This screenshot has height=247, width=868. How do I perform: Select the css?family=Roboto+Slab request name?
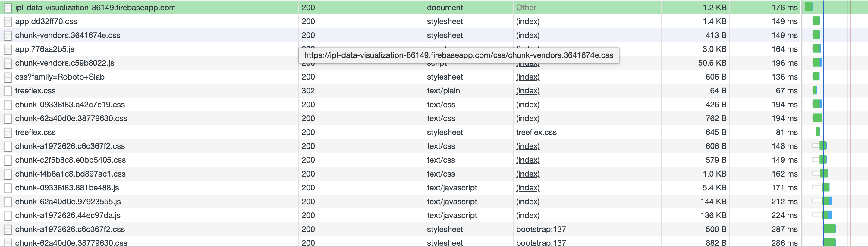pyautogui.click(x=60, y=77)
